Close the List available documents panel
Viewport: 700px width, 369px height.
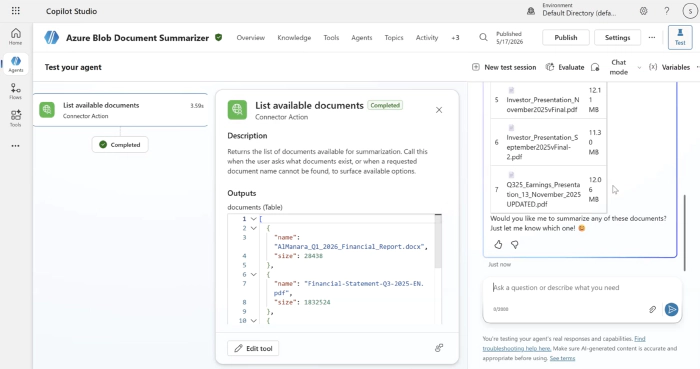(x=439, y=110)
